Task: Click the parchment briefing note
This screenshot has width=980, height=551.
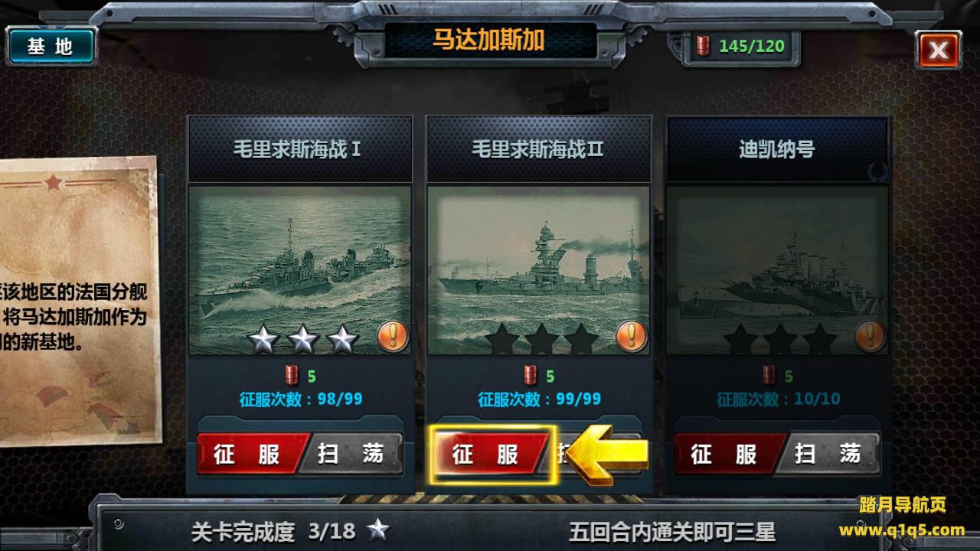Action: [x=77, y=300]
